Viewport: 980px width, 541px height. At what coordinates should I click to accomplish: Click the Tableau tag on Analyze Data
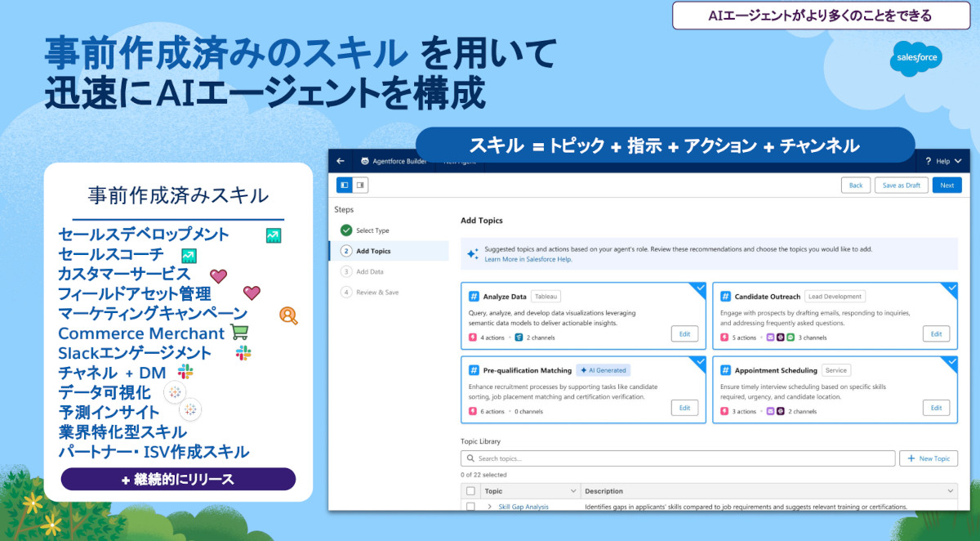click(x=546, y=297)
